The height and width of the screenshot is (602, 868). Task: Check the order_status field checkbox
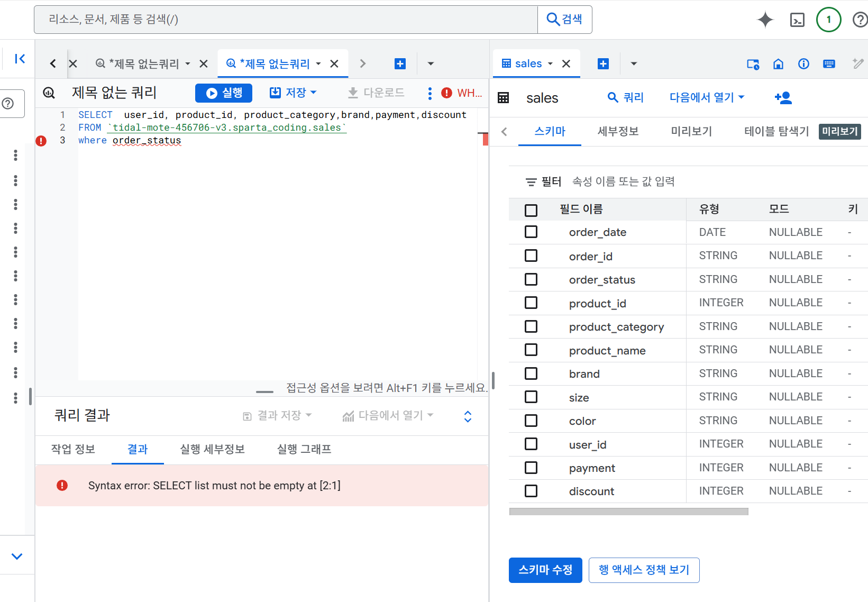coord(531,279)
